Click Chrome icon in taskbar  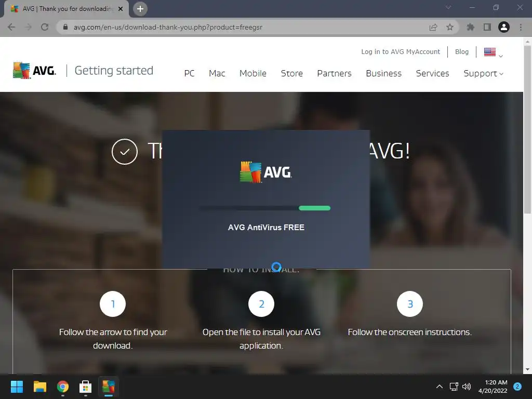[63, 387]
